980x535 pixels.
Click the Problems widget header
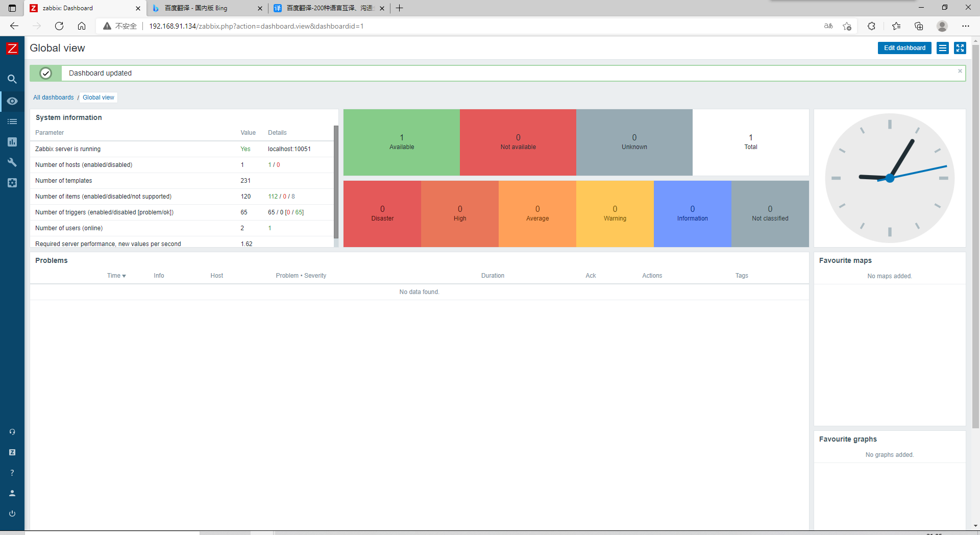point(52,260)
